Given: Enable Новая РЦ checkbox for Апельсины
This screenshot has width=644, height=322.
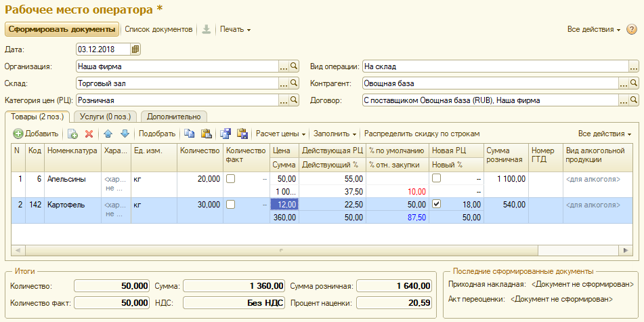Looking at the screenshot, I should [437, 178].
